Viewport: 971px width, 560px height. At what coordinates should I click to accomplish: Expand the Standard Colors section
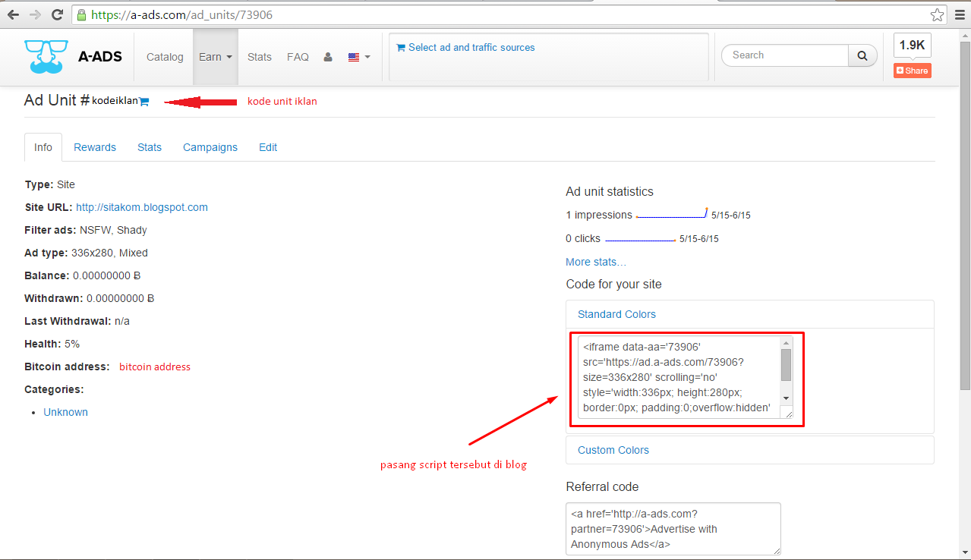pyautogui.click(x=616, y=314)
